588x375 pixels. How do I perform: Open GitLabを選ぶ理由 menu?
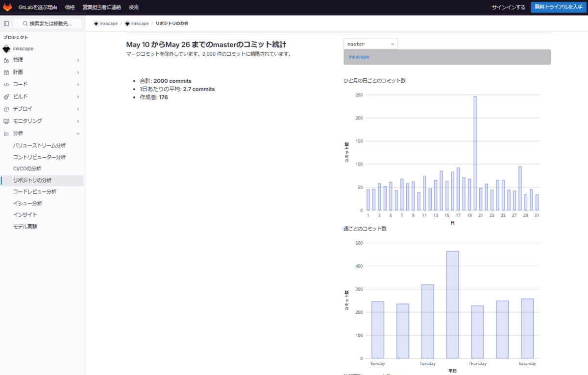pos(37,7)
